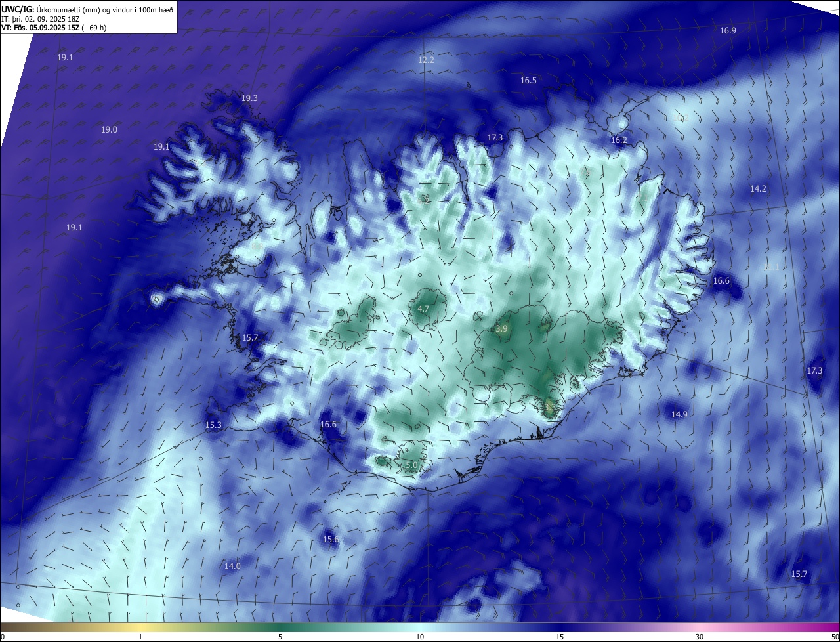Viewport: 840px width, 642px height.
Task: Pick the 14.0 value label
Action: [x=232, y=566]
